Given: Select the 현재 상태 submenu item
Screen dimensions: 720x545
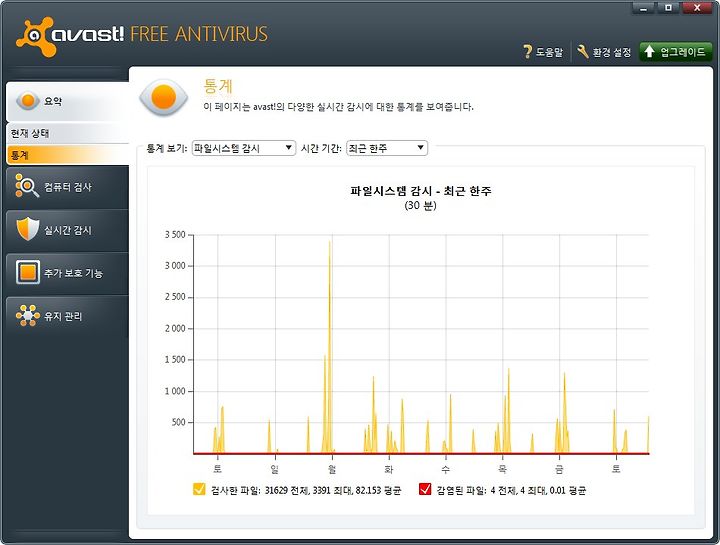Looking at the screenshot, I should click(x=68, y=133).
